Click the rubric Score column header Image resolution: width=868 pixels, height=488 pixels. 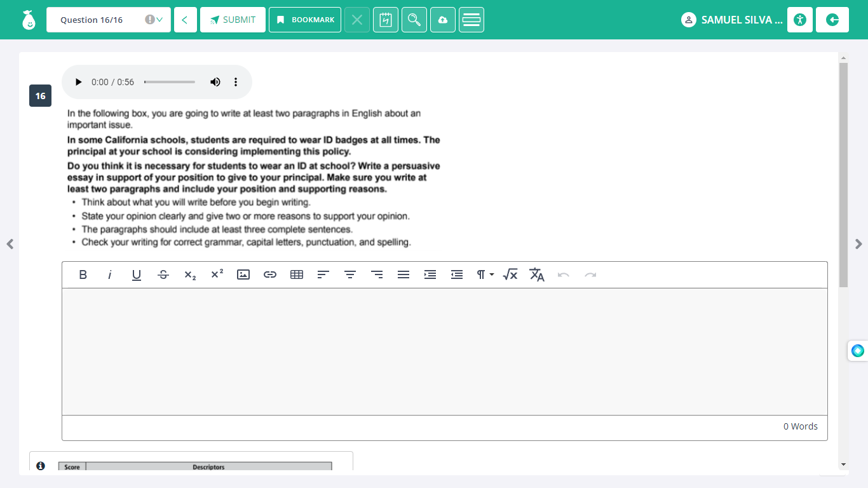[72, 467]
